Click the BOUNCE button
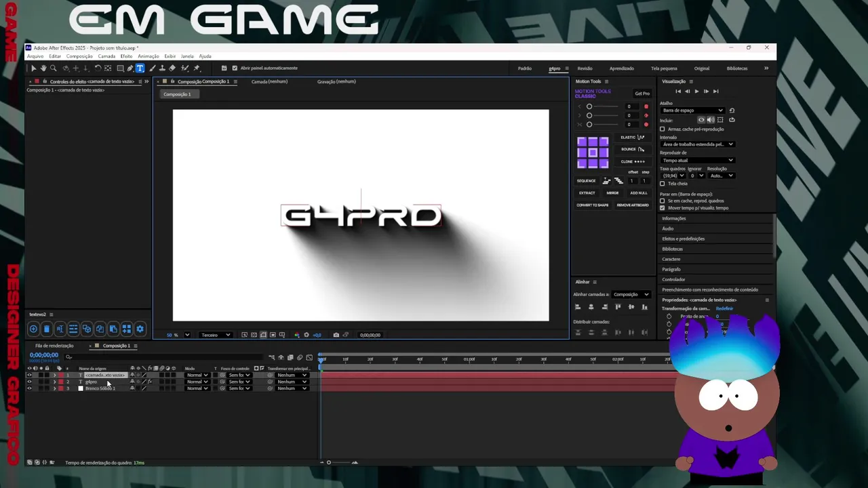Screen dimensions: 868x488 point(633,149)
